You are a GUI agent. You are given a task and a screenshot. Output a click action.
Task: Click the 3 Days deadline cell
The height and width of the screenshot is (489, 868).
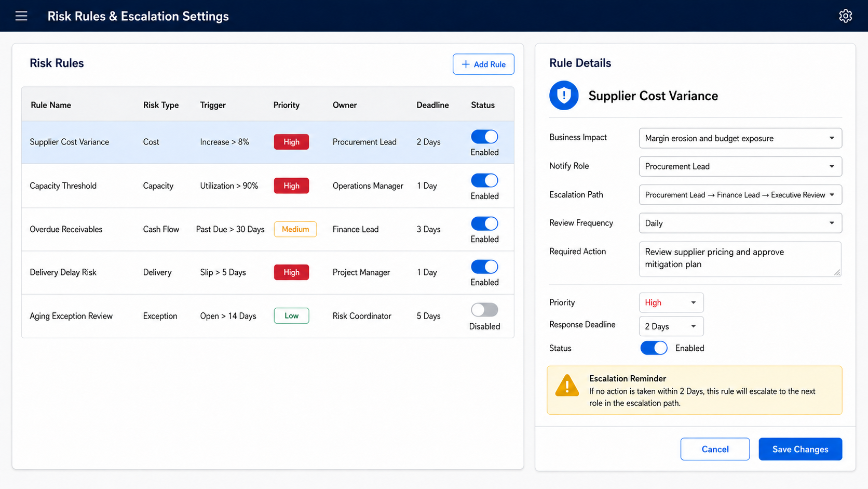pyautogui.click(x=428, y=229)
